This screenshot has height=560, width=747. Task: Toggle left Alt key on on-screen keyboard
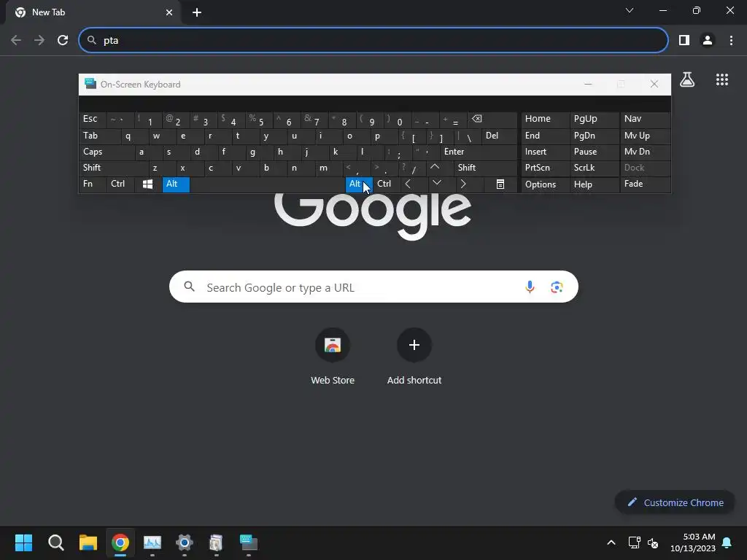(x=176, y=184)
